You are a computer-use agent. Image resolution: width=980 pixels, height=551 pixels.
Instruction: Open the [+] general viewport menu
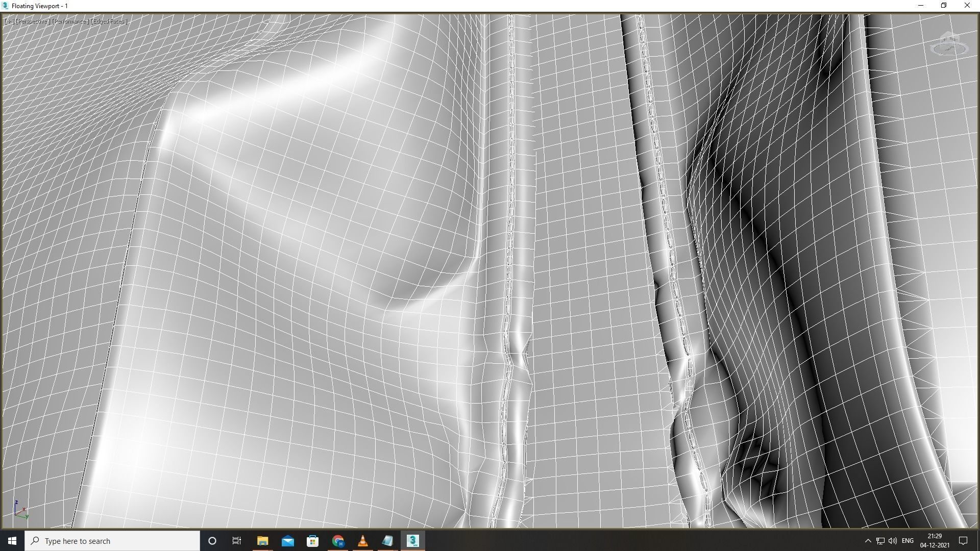click(x=9, y=21)
